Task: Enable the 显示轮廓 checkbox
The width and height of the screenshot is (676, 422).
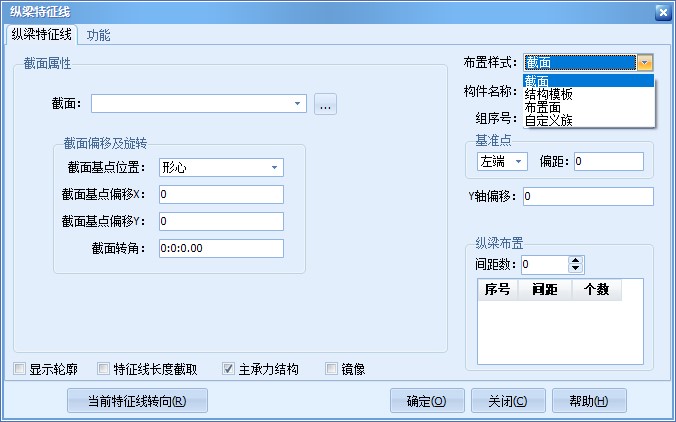Action: 20,369
